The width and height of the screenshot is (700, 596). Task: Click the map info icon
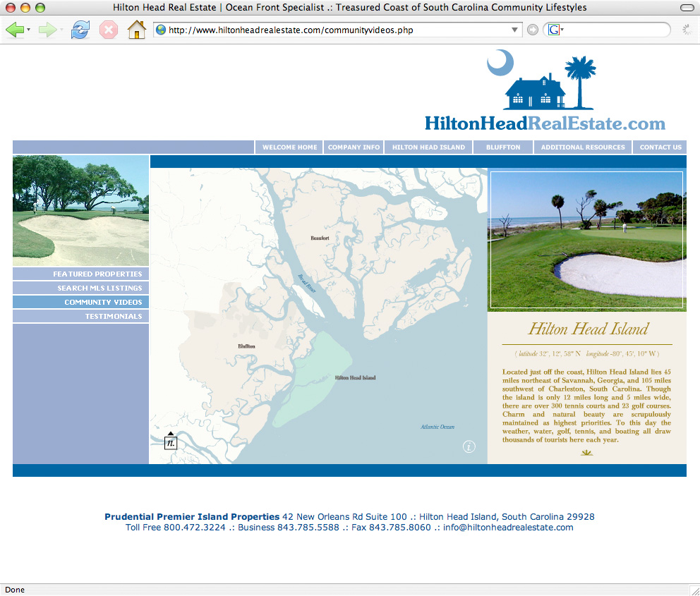pyautogui.click(x=469, y=446)
